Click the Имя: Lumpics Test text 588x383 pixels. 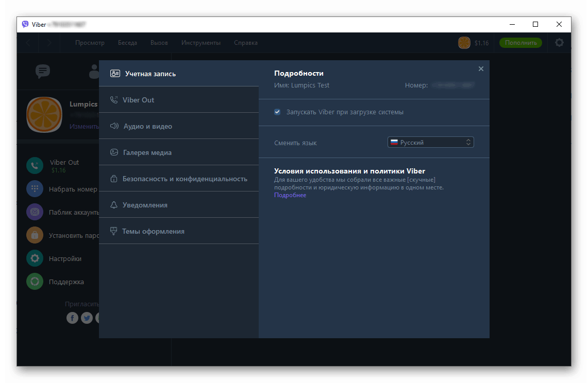coord(301,85)
